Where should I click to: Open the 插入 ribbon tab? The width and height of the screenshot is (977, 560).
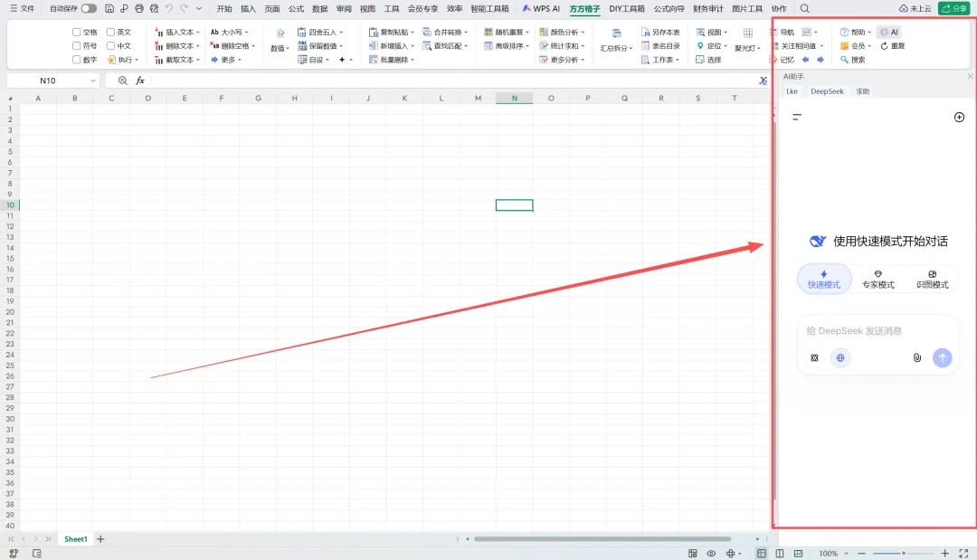click(x=248, y=9)
